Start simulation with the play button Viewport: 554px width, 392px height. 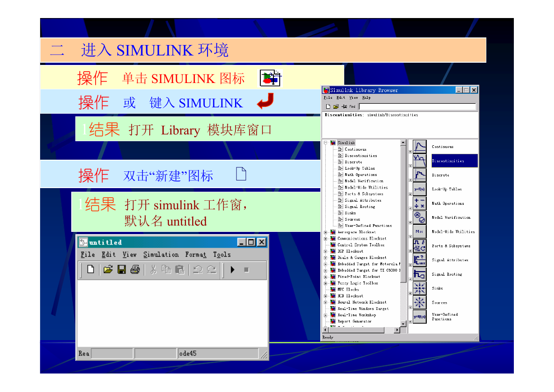[x=233, y=270]
